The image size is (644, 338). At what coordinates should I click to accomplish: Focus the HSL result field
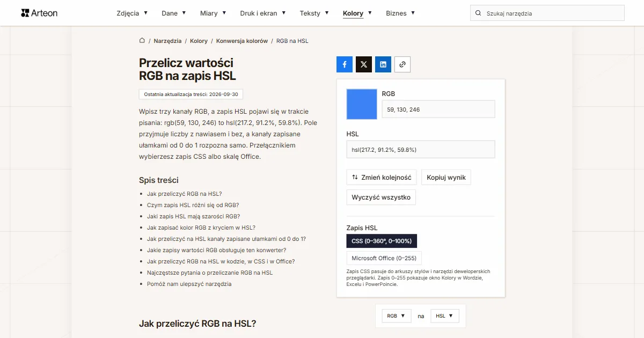421,150
